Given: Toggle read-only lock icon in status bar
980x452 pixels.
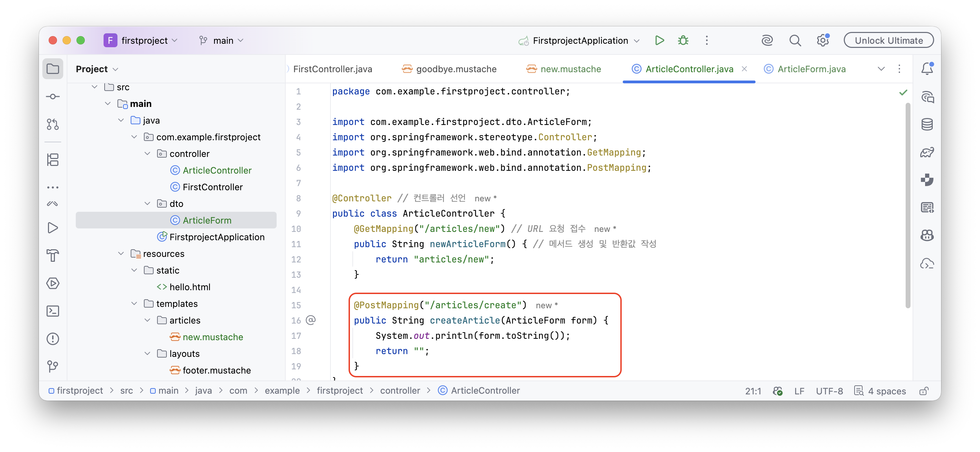Looking at the screenshot, I should coord(924,391).
